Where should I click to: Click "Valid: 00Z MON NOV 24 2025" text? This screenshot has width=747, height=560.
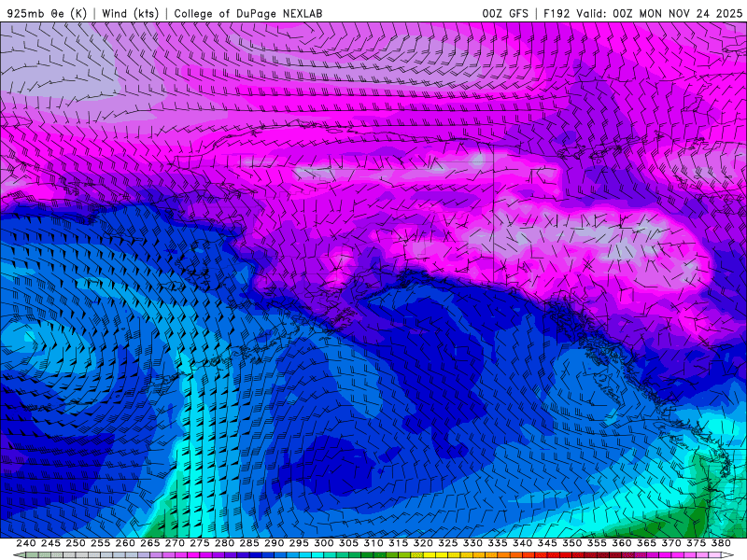659,13
